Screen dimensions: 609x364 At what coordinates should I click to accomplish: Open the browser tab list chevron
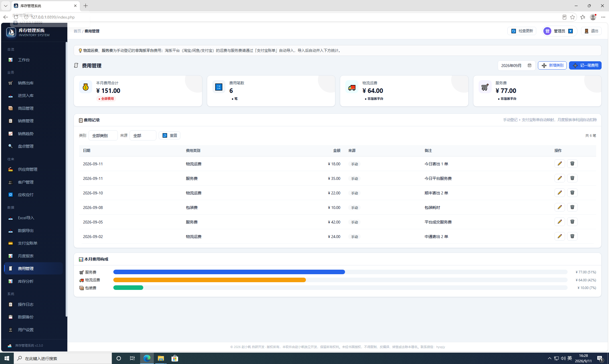point(5,6)
